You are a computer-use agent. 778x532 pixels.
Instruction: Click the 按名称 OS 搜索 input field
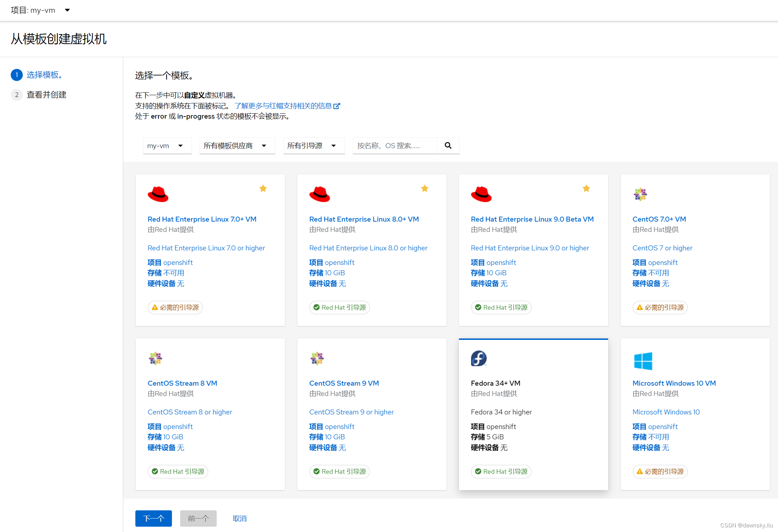394,146
